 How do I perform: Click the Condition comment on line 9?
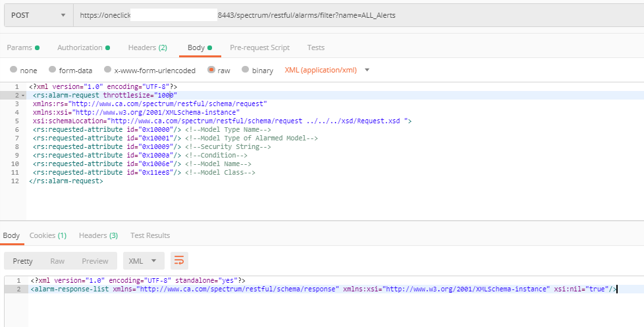[x=216, y=156]
